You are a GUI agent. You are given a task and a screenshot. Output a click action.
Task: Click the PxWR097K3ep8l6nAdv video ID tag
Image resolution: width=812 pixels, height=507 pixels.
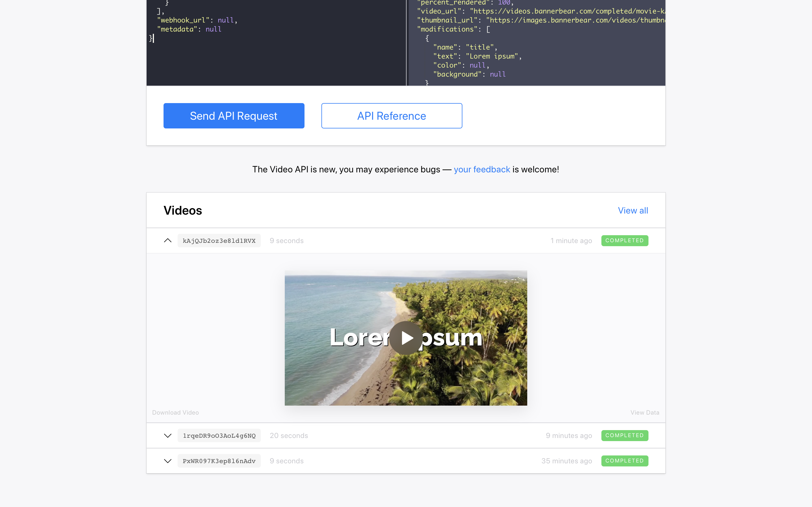click(219, 461)
